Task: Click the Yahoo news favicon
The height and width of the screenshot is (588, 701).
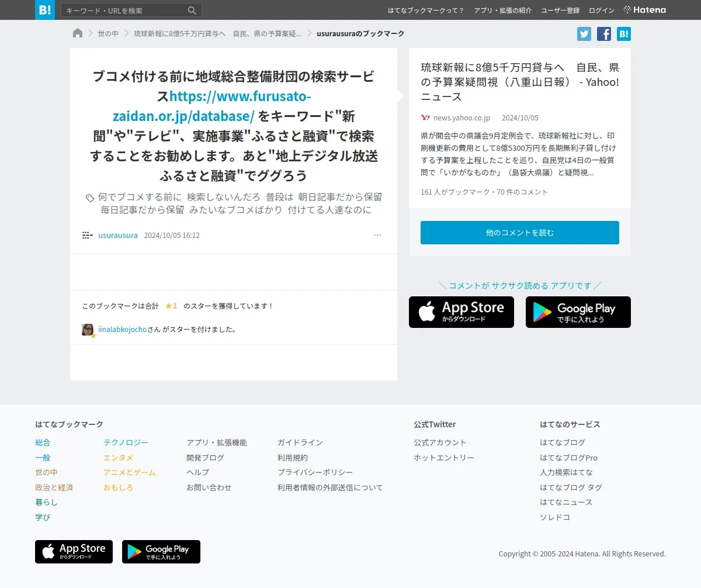Action: tap(425, 118)
